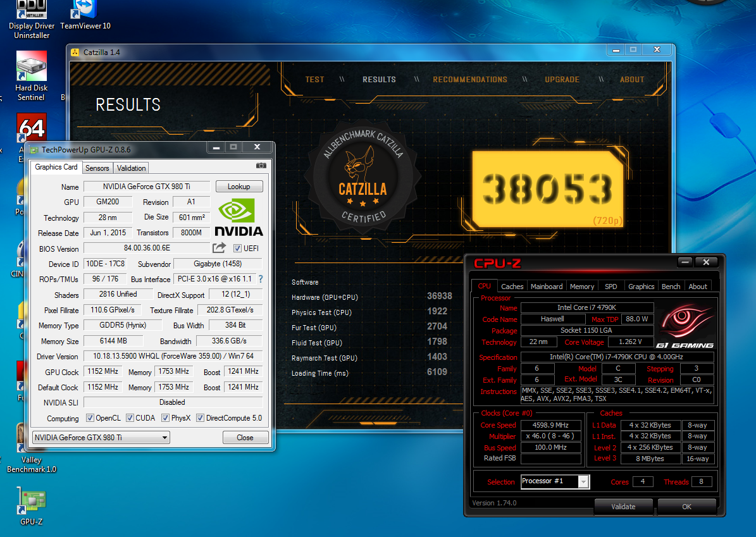The height and width of the screenshot is (537, 756).
Task: Click the Software label in Catzilla results
Action: tap(305, 282)
